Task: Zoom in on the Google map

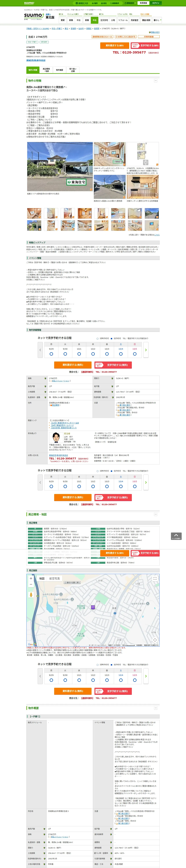Action: [31, 578]
